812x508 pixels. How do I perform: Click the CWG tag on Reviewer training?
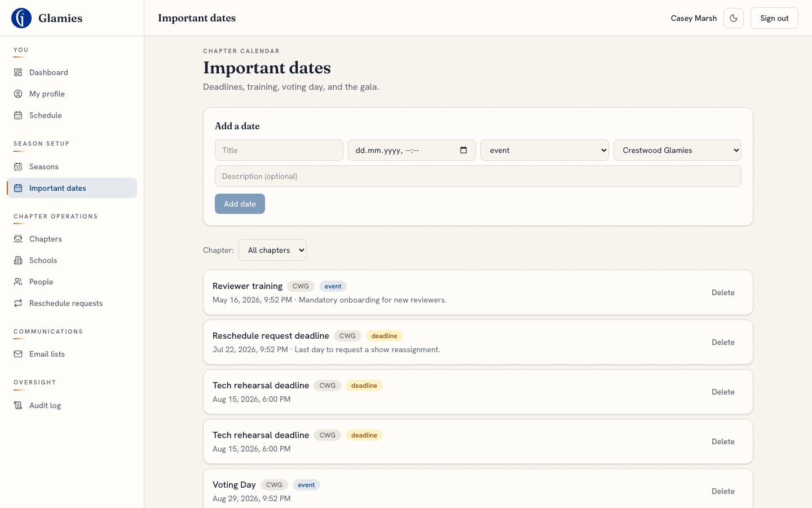[x=301, y=286]
